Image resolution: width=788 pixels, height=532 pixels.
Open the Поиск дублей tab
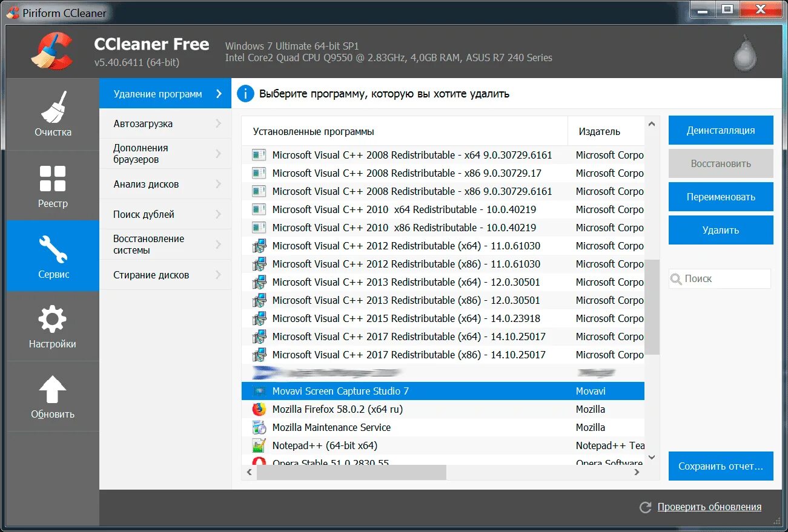165,214
